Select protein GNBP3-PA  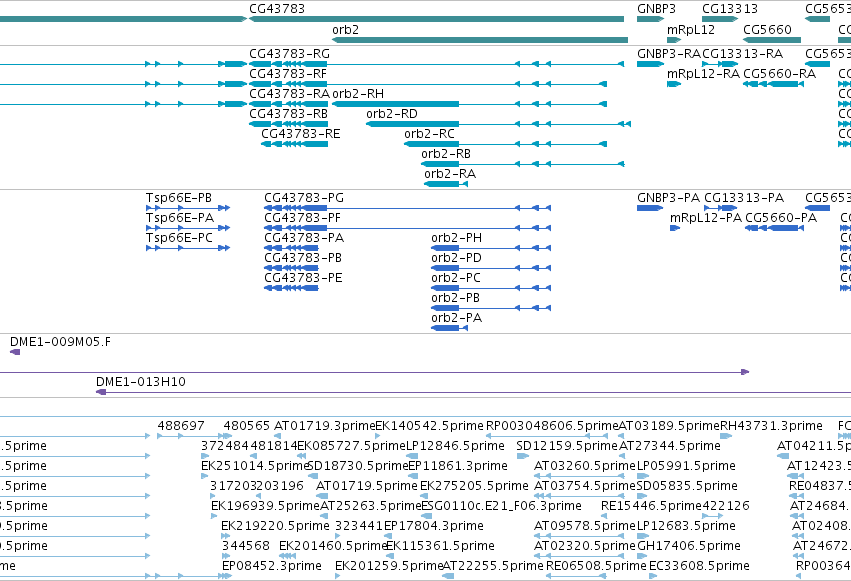coord(669,198)
